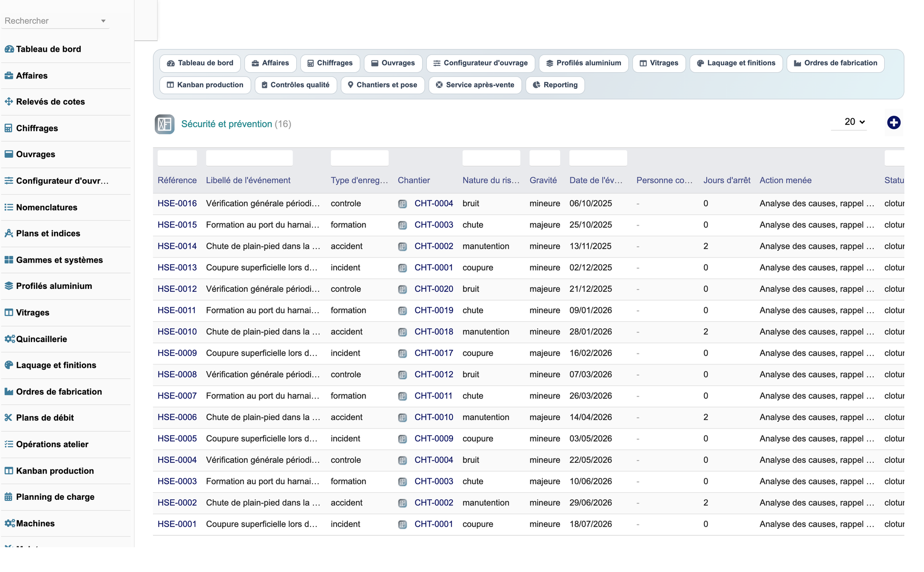Sort by Référence column header
Viewport: 924px width, 572px height.
pyautogui.click(x=177, y=181)
